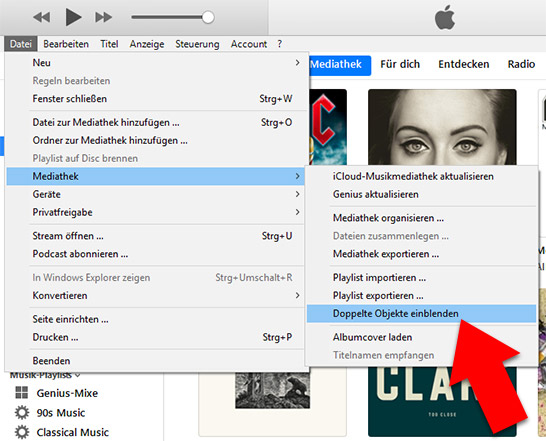The image size is (546, 441).
Task: Click the 90s Music gear icon
Action: pyautogui.click(x=22, y=413)
